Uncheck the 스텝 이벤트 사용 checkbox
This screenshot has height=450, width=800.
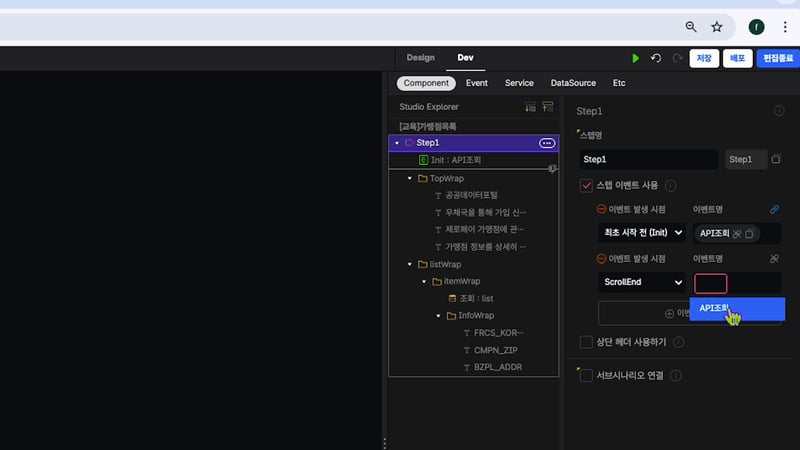coord(586,186)
